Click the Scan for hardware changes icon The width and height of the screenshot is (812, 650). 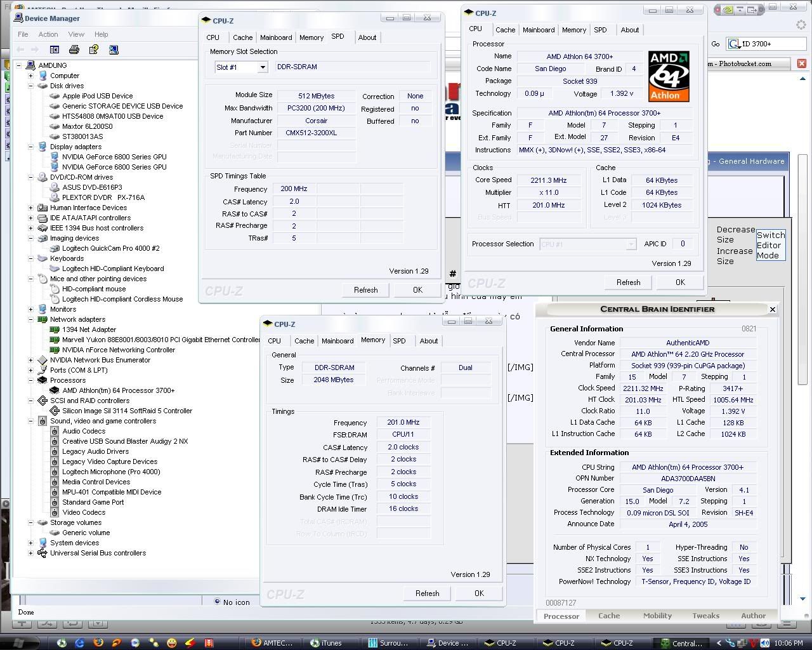(114, 50)
